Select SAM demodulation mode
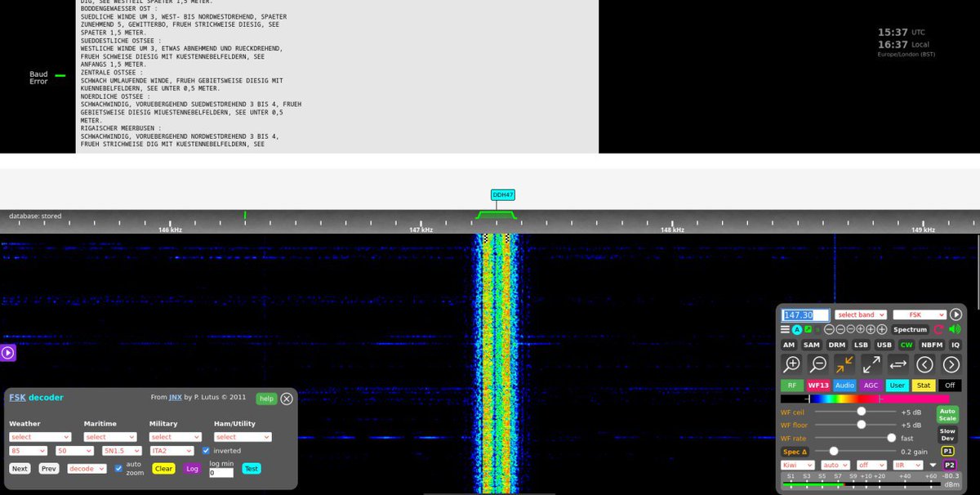Image resolution: width=980 pixels, height=495 pixels. pyautogui.click(x=812, y=345)
